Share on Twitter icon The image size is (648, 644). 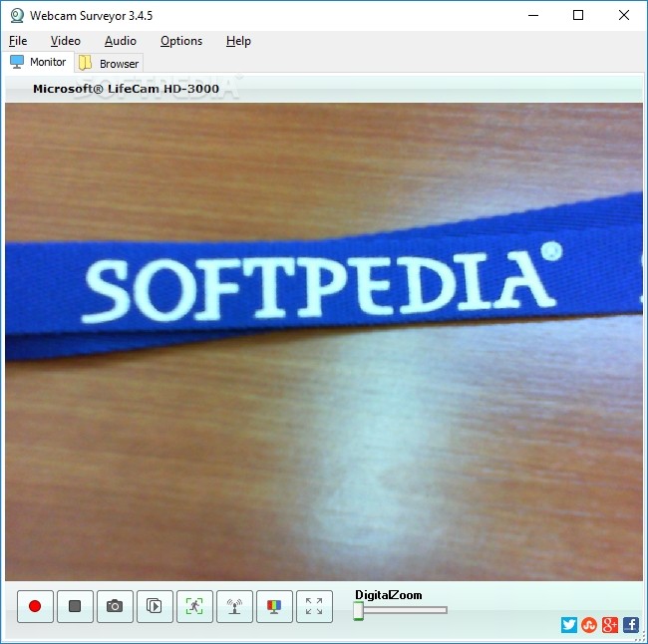pyautogui.click(x=569, y=625)
